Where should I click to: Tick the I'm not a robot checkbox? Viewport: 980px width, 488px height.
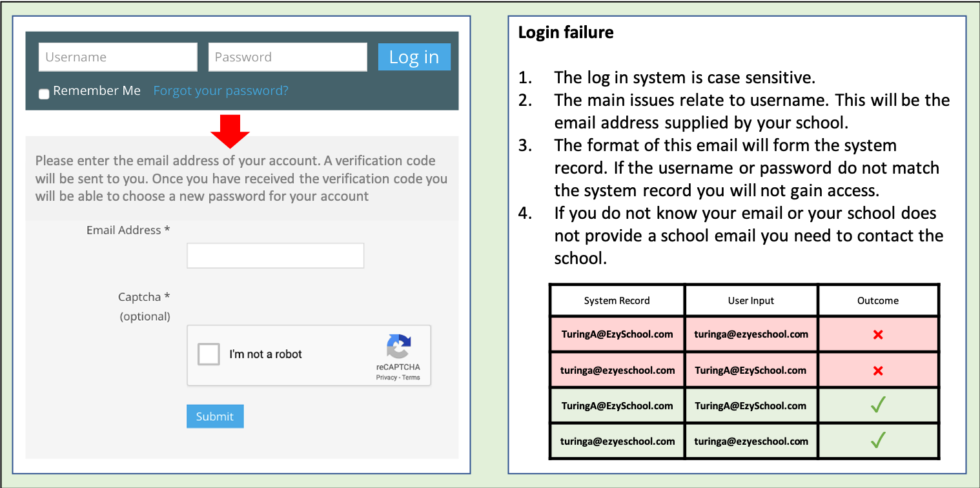[x=209, y=354]
